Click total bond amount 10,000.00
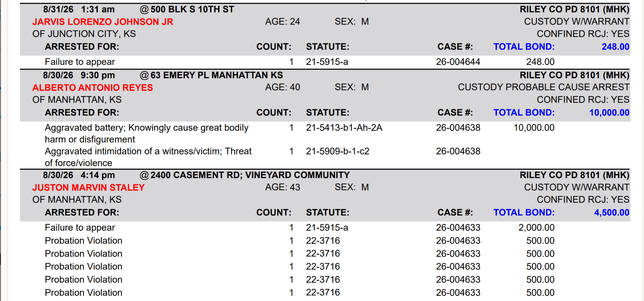 609,113
